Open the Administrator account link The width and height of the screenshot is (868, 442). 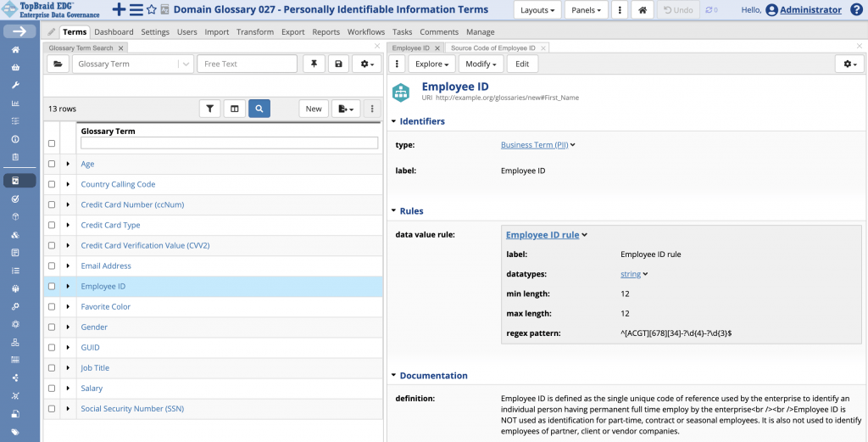pos(811,9)
